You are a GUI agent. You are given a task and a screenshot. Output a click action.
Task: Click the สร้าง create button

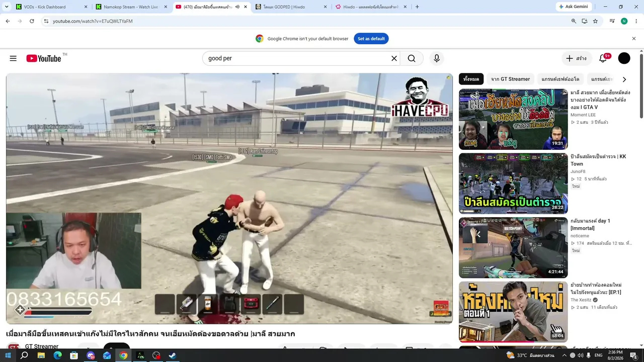[577, 58]
